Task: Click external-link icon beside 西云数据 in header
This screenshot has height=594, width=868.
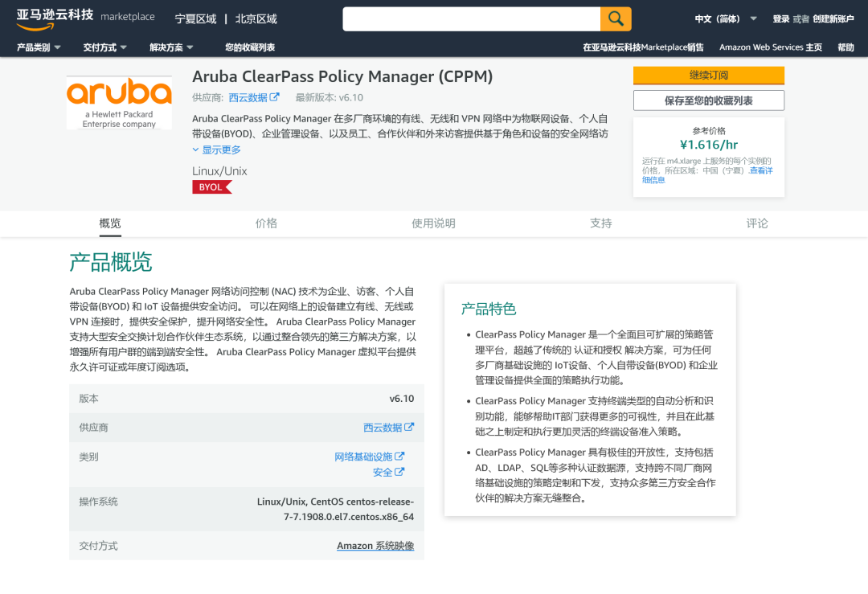Action: coord(275,97)
